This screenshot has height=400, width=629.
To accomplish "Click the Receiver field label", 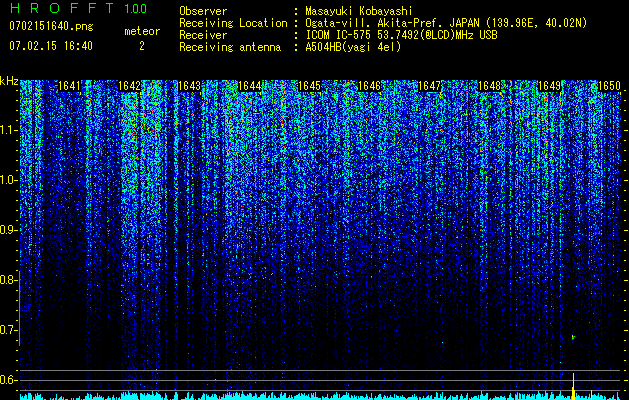I will point(203,35).
